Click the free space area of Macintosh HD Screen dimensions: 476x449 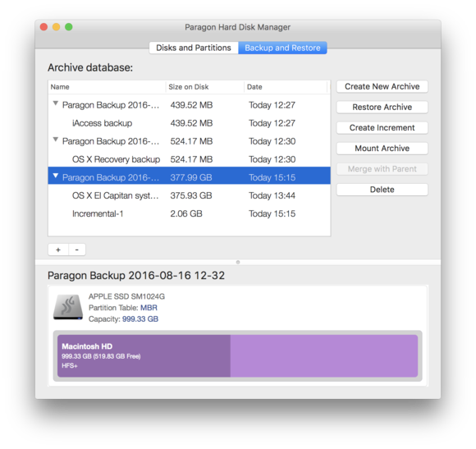click(324, 356)
